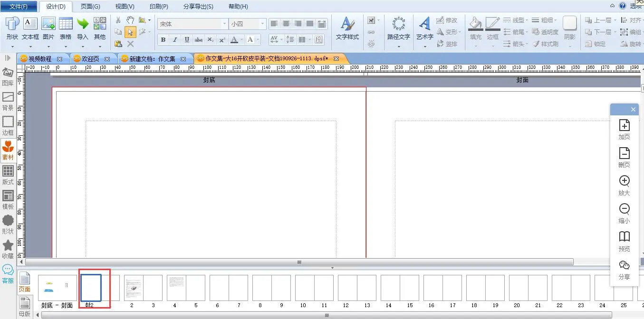The width and height of the screenshot is (644, 319).
Task: Open the 图库 gallery in left sidebar
Action: point(8,77)
